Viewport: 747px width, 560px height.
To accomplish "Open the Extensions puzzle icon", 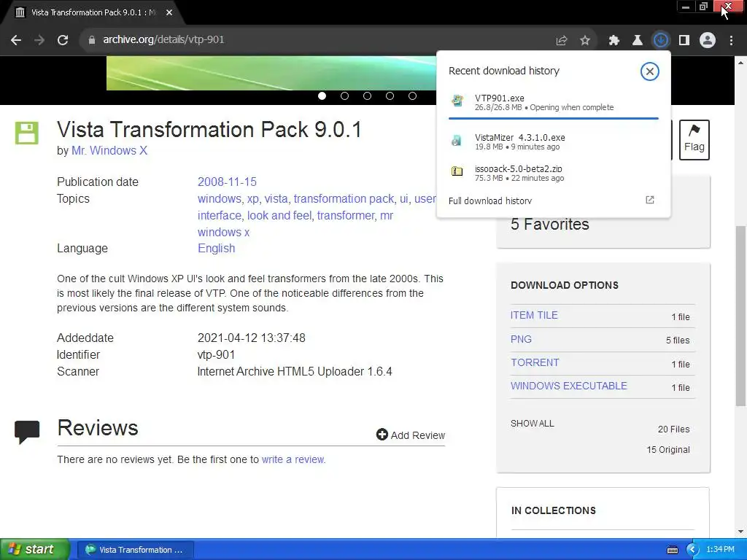I will 614,41.
